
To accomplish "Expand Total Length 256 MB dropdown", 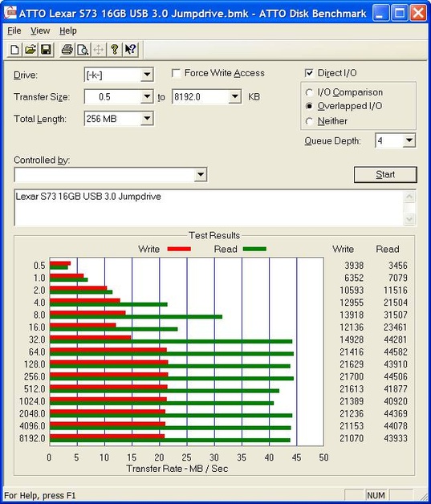I will point(147,119).
